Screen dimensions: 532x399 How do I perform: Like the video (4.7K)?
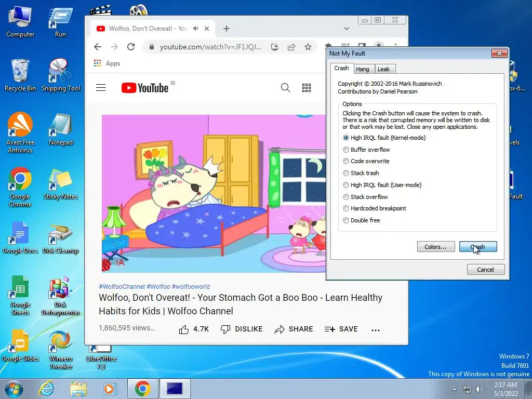[x=194, y=329]
